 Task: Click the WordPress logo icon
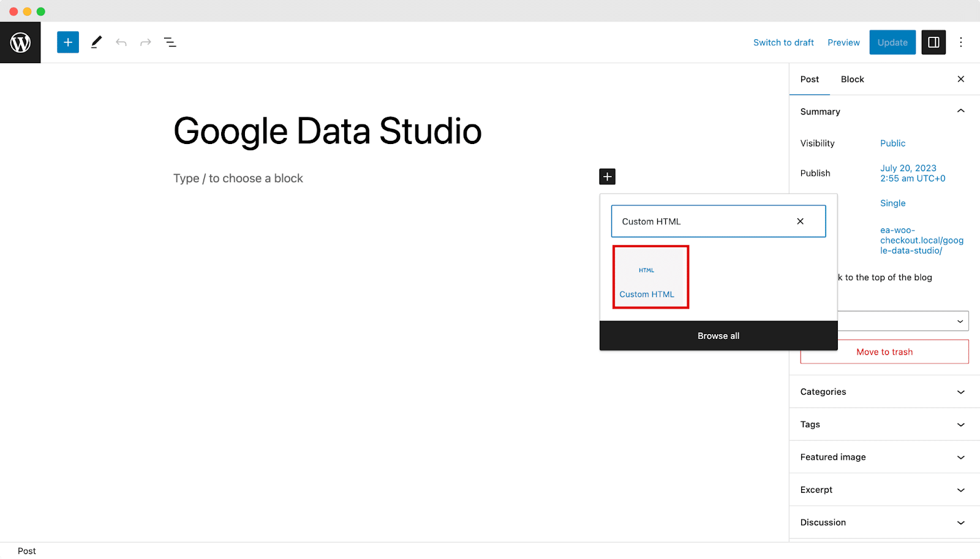coord(20,42)
